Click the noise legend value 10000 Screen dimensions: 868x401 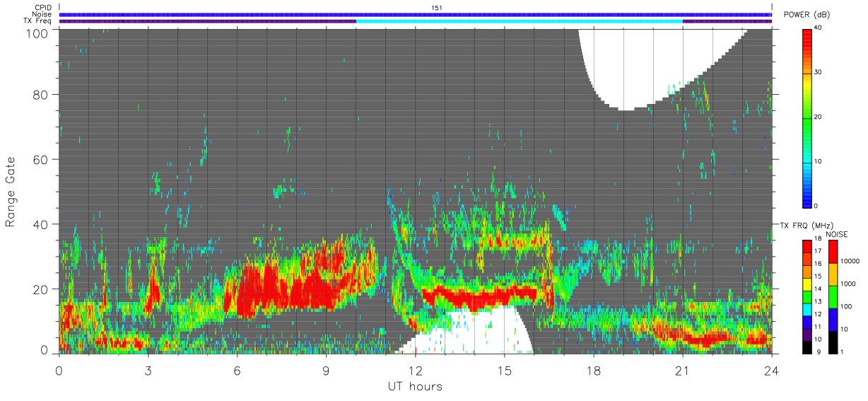click(850, 261)
